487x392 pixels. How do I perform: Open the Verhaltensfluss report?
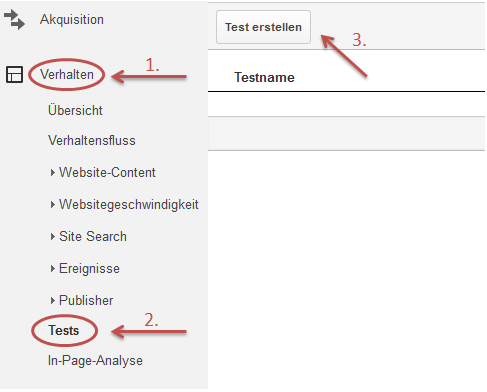coord(92,140)
